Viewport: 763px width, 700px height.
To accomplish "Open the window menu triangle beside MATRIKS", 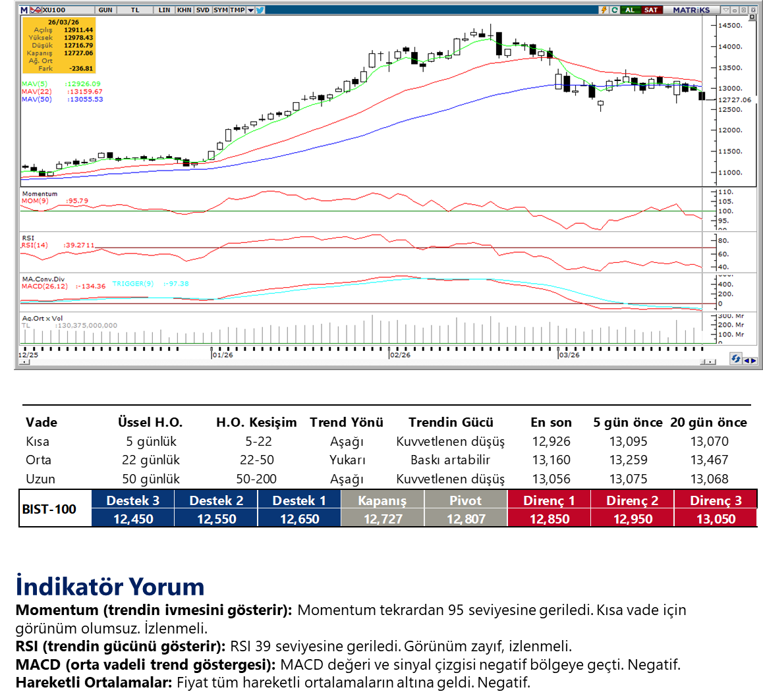I will click(x=725, y=10).
